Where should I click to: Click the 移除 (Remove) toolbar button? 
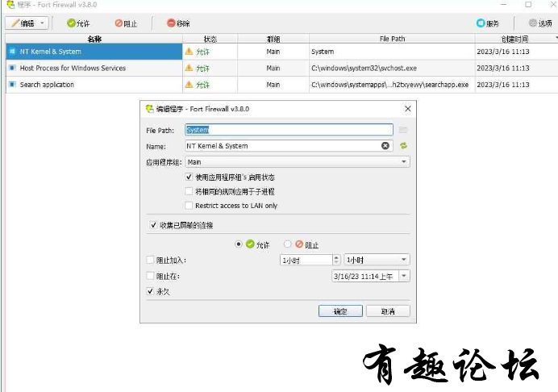178,23
